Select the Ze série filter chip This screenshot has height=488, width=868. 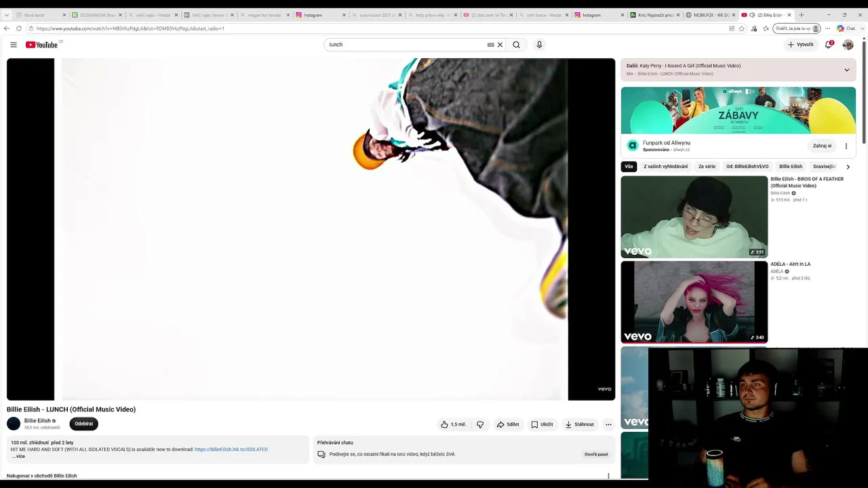(x=707, y=167)
